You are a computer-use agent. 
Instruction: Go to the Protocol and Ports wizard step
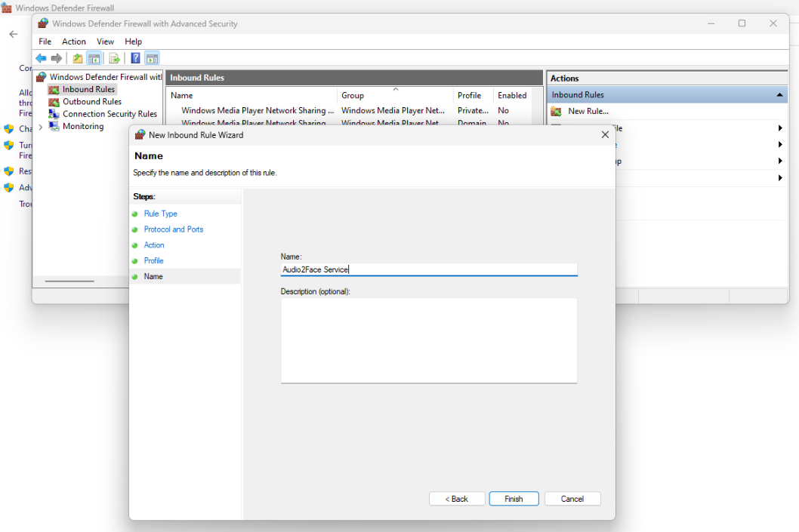click(174, 229)
